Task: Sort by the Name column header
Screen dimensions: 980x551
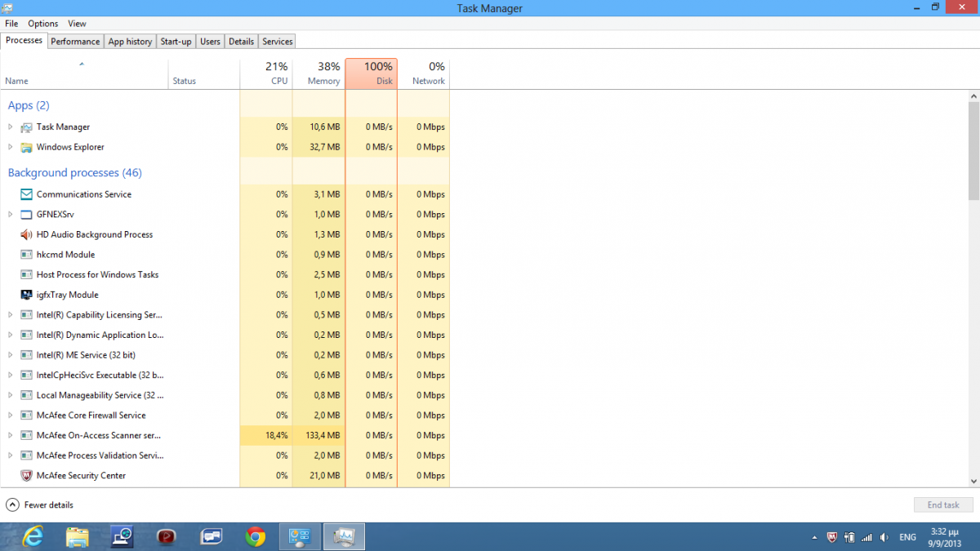Action: [x=84, y=73]
